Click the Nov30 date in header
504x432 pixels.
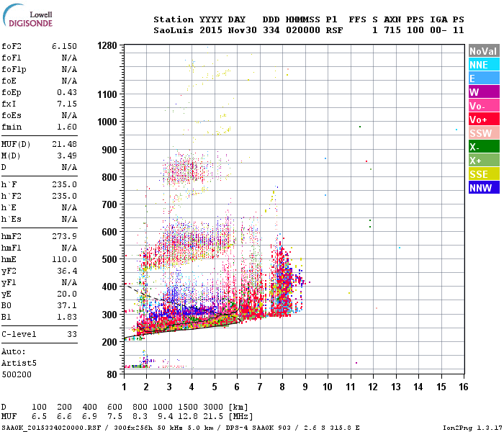pyautogui.click(x=243, y=30)
